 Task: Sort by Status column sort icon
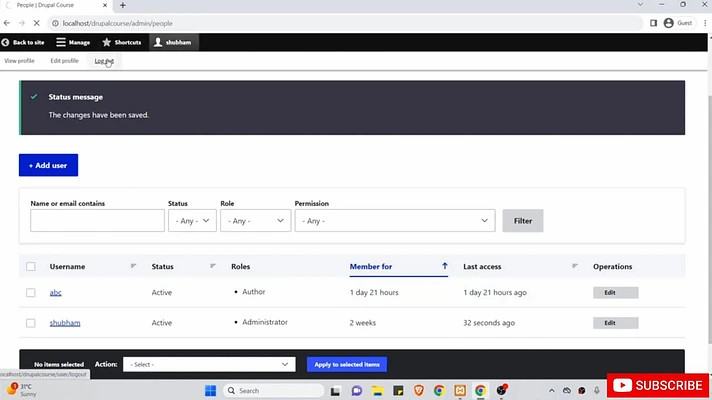point(213,266)
